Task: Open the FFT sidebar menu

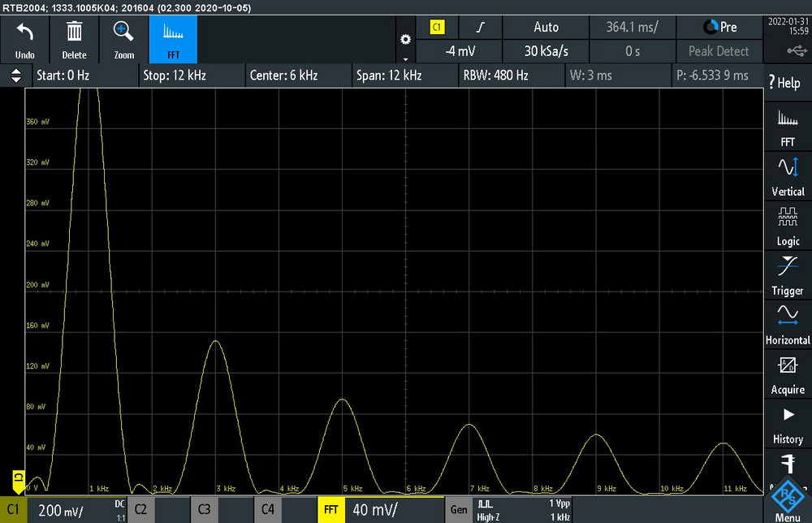Action: [788, 128]
